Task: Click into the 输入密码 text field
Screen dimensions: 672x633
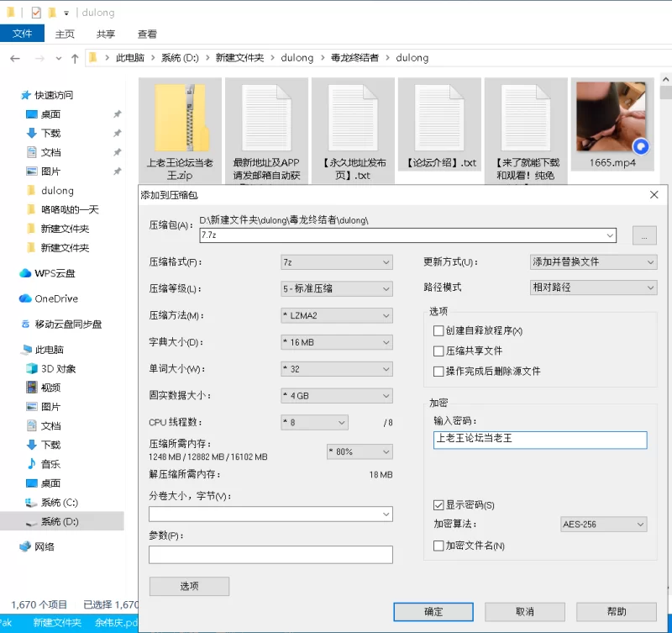Action: click(540, 440)
